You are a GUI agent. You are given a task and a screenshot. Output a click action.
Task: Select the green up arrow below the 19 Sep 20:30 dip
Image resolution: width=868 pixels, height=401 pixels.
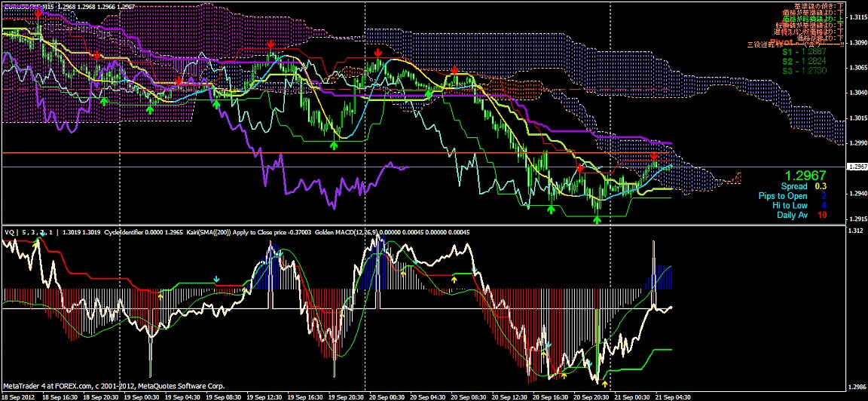(x=334, y=143)
